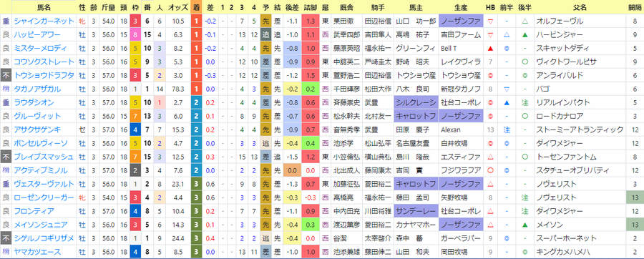Sort by the 厩舎 column header
644x259 pixels.
[346, 7]
